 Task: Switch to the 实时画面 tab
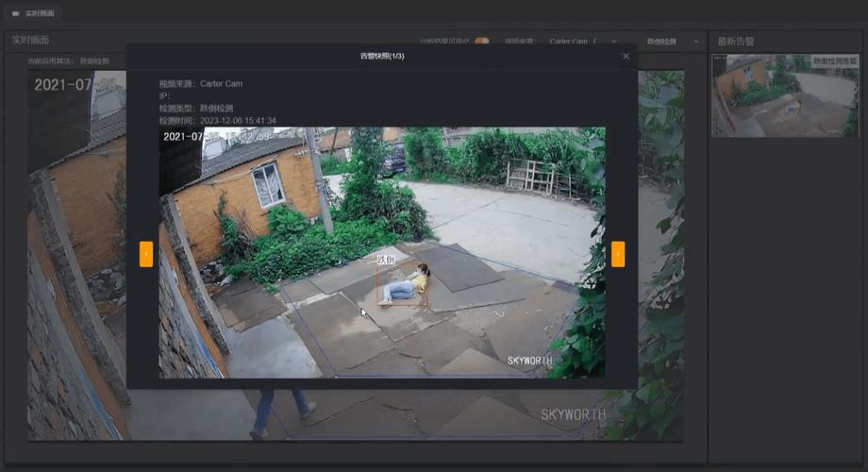pos(39,14)
